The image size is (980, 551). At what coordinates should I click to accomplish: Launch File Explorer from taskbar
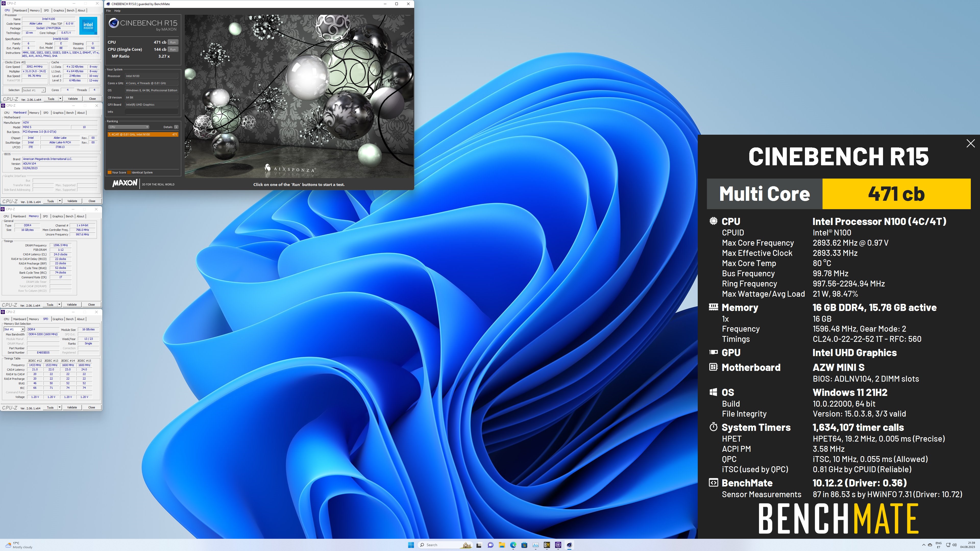pyautogui.click(x=502, y=545)
